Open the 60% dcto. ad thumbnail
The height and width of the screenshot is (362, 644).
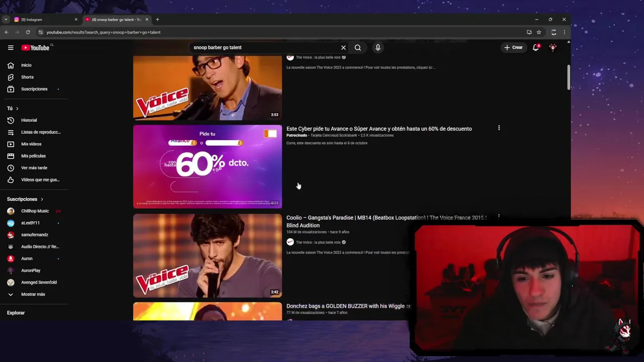pyautogui.click(x=207, y=166)
